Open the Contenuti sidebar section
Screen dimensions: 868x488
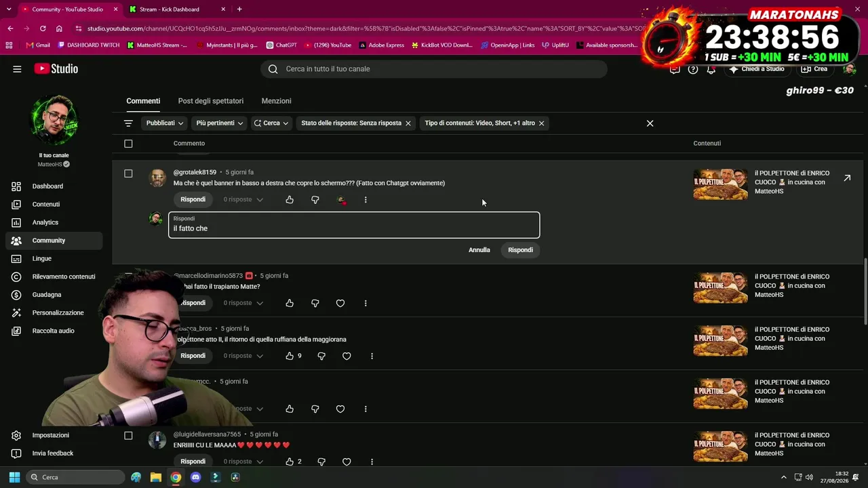(54, 204)
